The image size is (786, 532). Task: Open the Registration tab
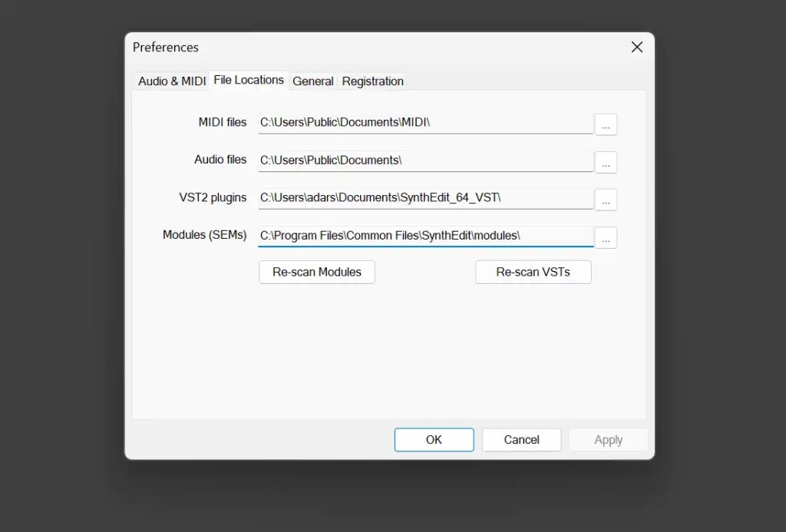pyautogui.click(x=372, y=81)
